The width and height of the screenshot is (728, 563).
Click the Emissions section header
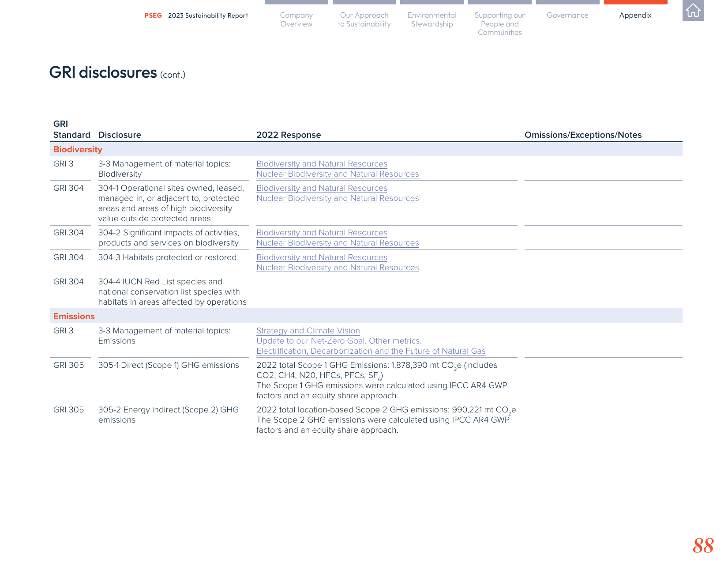pos(74,316)
